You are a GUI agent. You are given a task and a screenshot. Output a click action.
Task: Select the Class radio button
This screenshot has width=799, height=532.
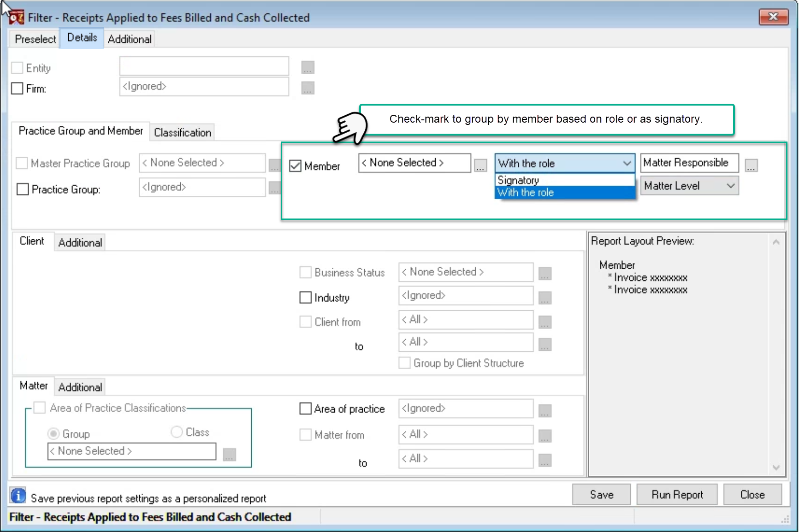(177, 432)
